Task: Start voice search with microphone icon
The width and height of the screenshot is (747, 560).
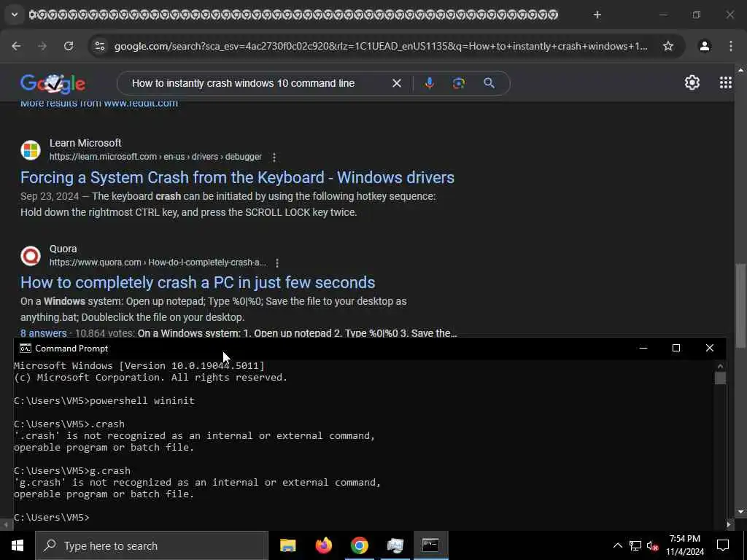Action: [429, 83]
